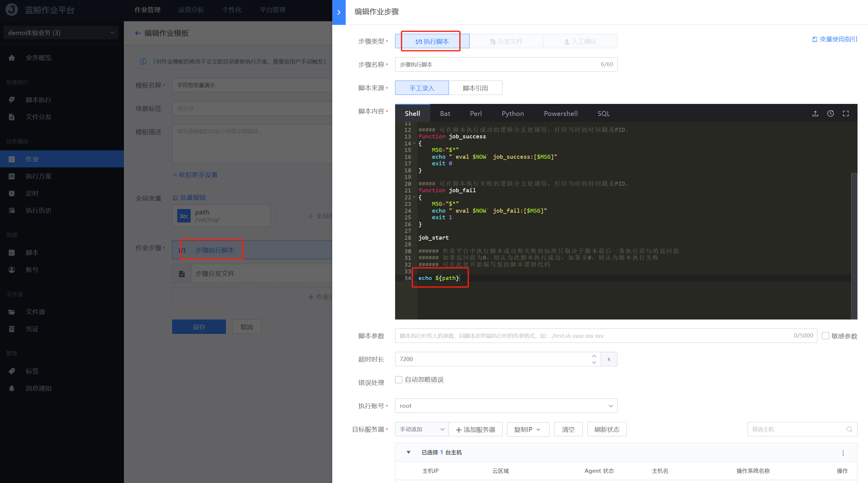Click the 文件源 folder icon
Screen dimensions: 868x483
[x=12, y=312]
